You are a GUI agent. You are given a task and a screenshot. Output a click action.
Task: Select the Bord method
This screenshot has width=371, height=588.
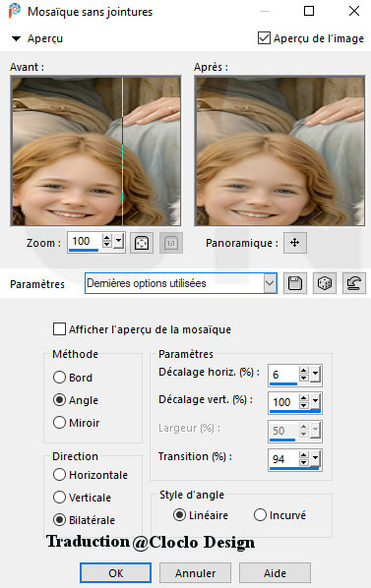59,378
